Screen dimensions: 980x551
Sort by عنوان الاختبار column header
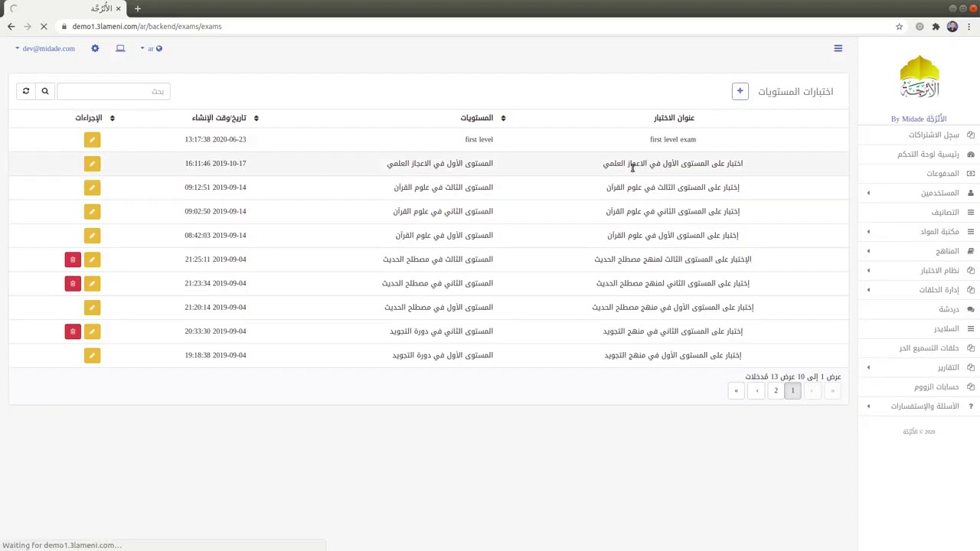tap(674, 118)
